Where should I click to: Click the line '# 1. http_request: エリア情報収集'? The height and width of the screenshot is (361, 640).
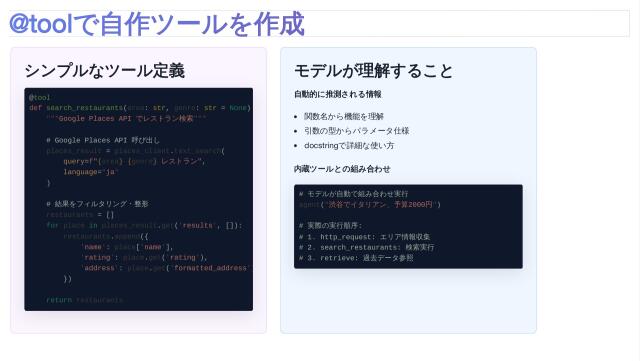[x=364, y=237]
